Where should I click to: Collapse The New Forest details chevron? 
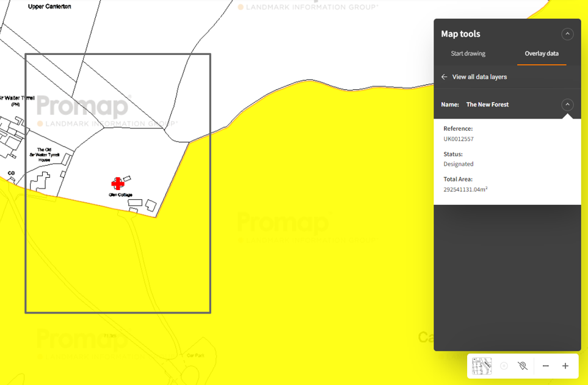[567, 105]
